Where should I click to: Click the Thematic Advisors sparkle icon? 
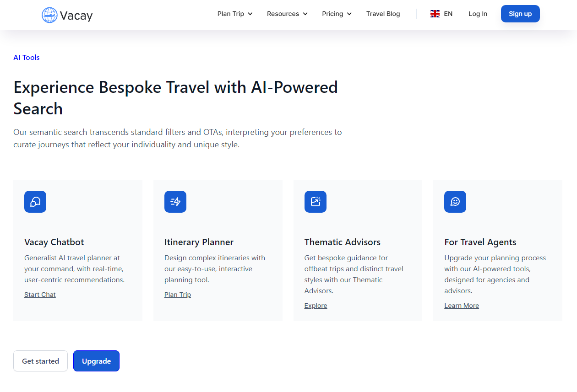[316, 202]
